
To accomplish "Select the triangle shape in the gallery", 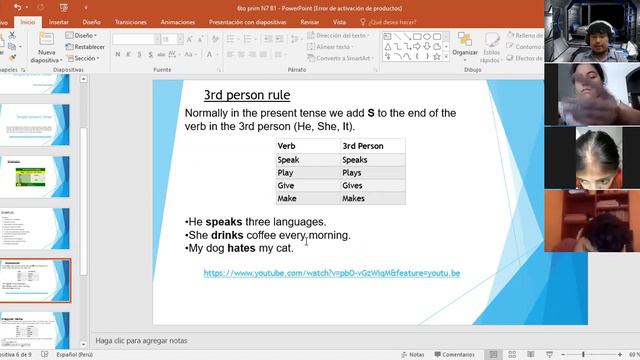I will 387,47.
